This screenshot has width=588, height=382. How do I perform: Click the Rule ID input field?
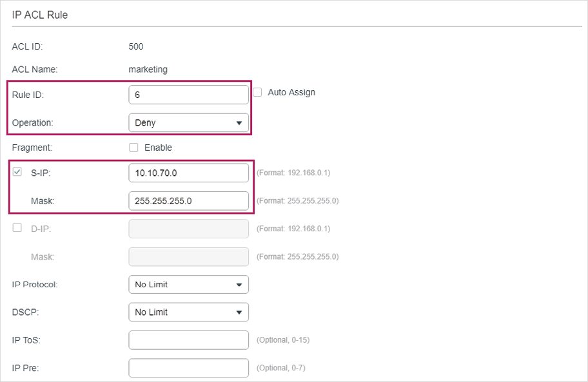188,95
